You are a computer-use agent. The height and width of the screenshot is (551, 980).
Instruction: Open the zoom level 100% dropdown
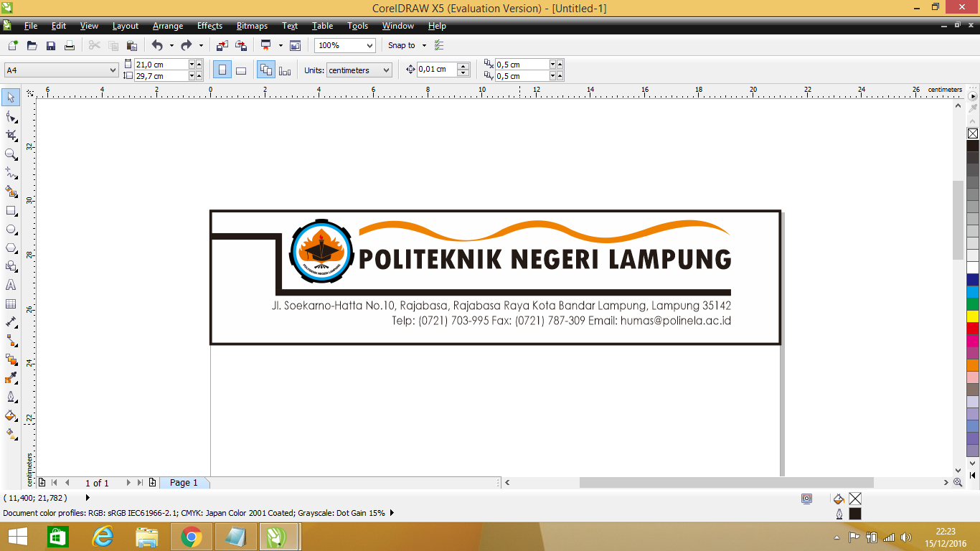tap(369, 45)
